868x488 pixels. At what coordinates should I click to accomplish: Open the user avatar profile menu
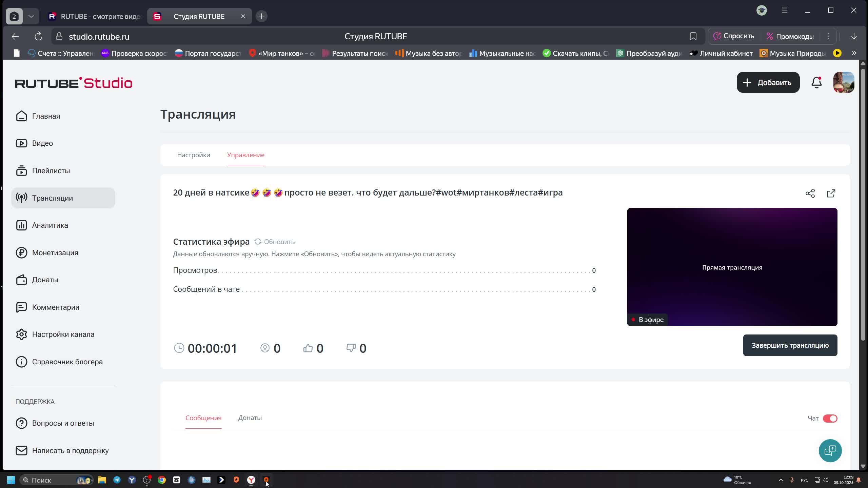[844, 82]
